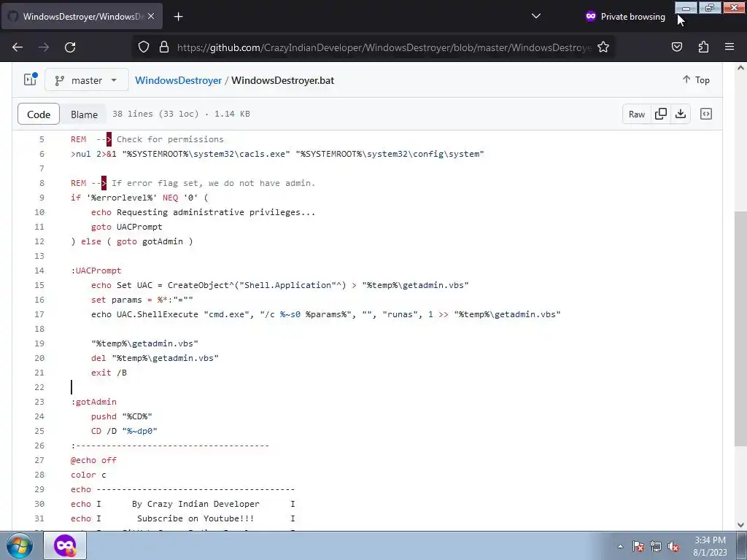Select line number 23

pos(39,402)
